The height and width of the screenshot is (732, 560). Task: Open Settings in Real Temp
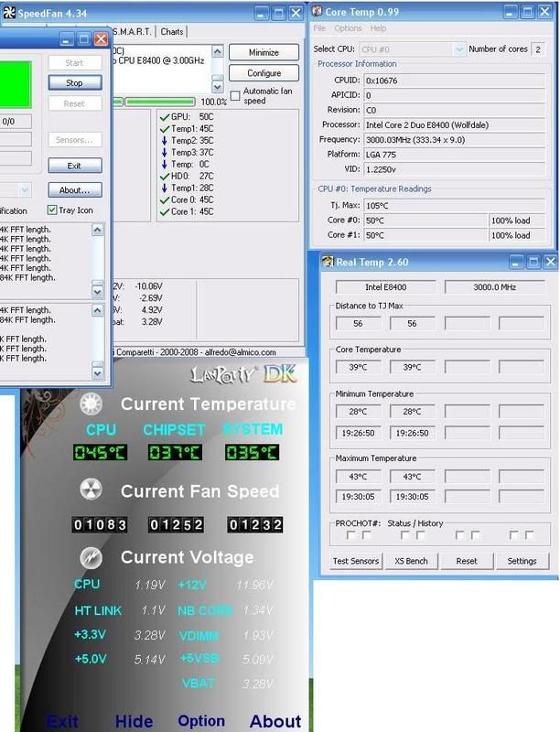click(522, 561)
